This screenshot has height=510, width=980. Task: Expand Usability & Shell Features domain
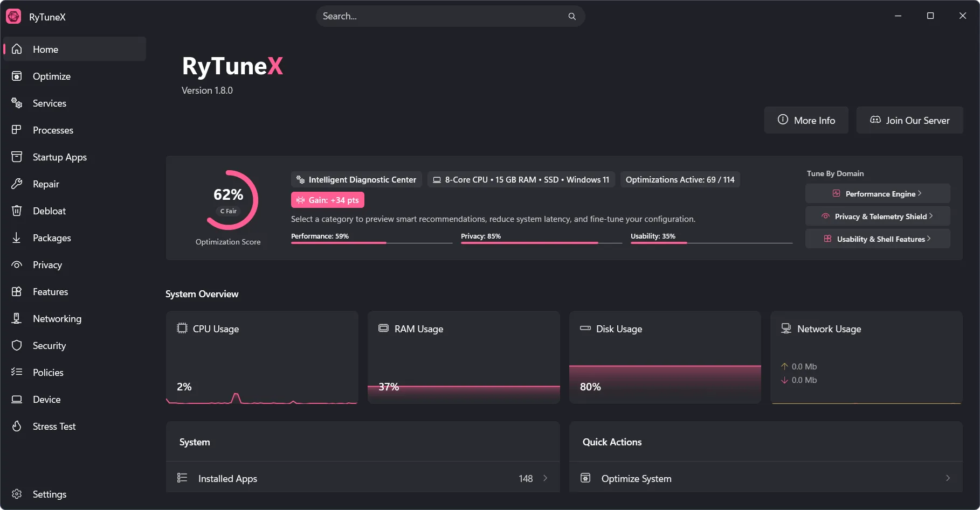tap(878, 239)
